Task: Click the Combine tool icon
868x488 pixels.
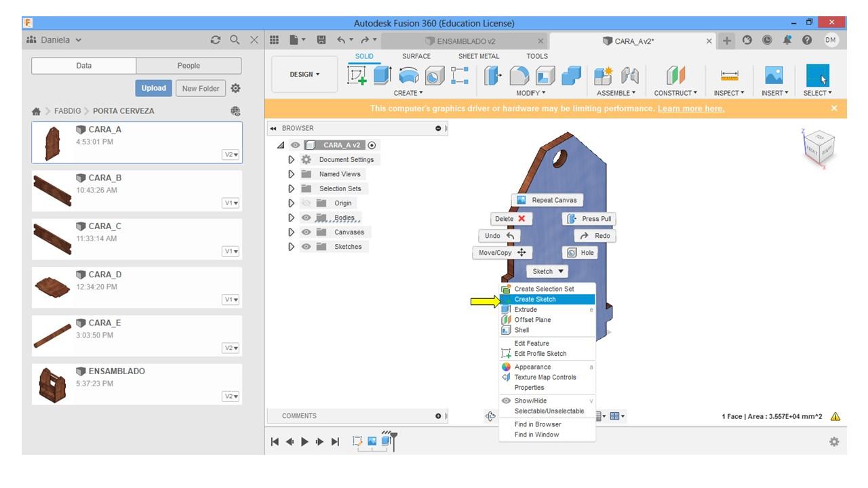Action: pyautogui.click(x=572, y=75)
